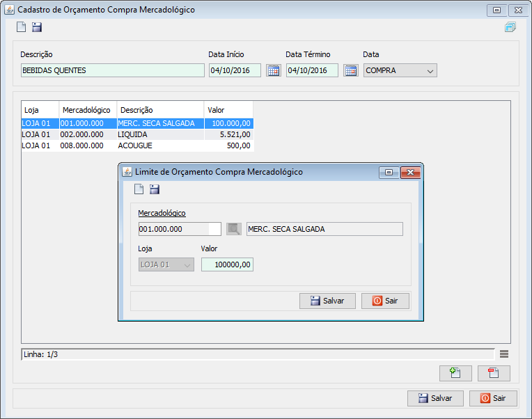Click Linha: 1/3 status bar

pyautogui.click(x=258, y=354)
